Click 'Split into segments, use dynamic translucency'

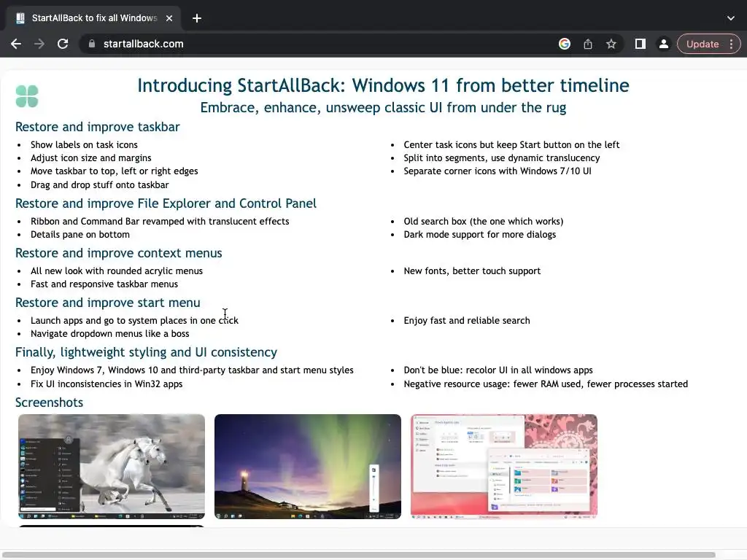tap(502, 158)
